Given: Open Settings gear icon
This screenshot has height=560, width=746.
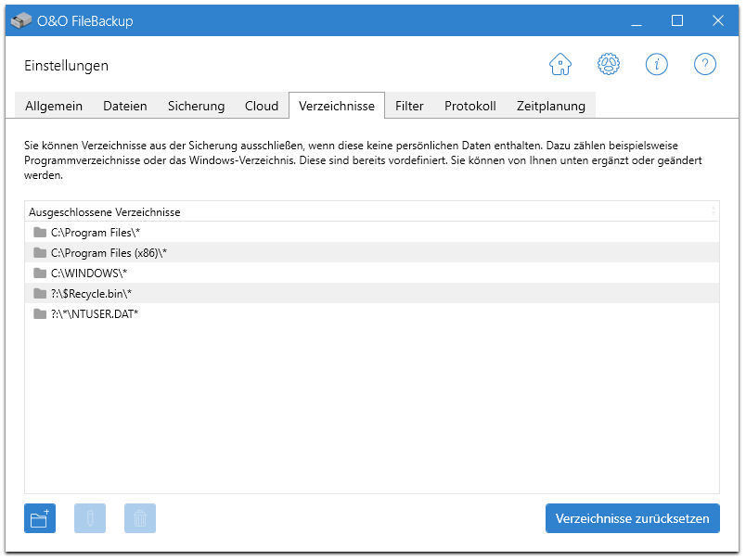Looking at the screenshot, I should point(609,64).
